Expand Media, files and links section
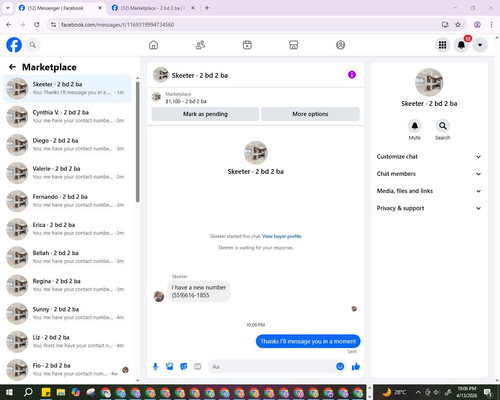The image size is (500, 400). (x=429, y=191)
